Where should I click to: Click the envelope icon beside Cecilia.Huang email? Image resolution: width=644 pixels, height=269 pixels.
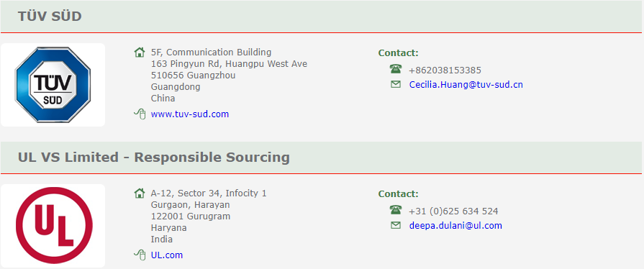pyautogui.click(x=396, y=84)
